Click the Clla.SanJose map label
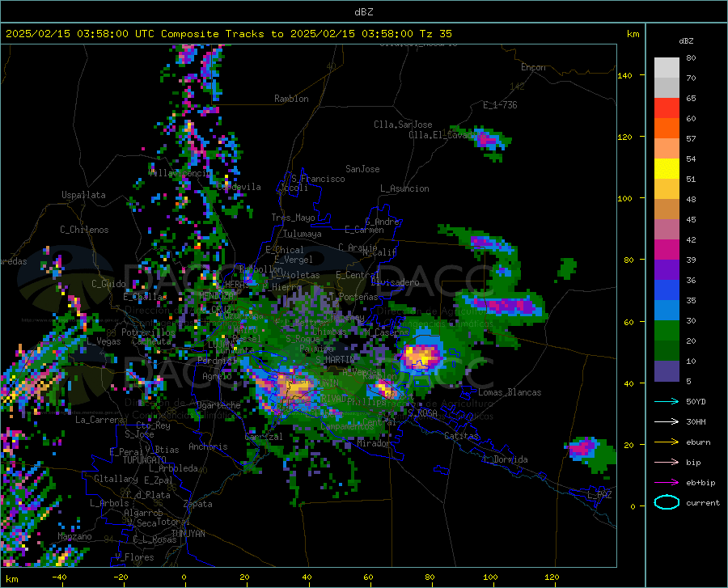 [403, 125]
